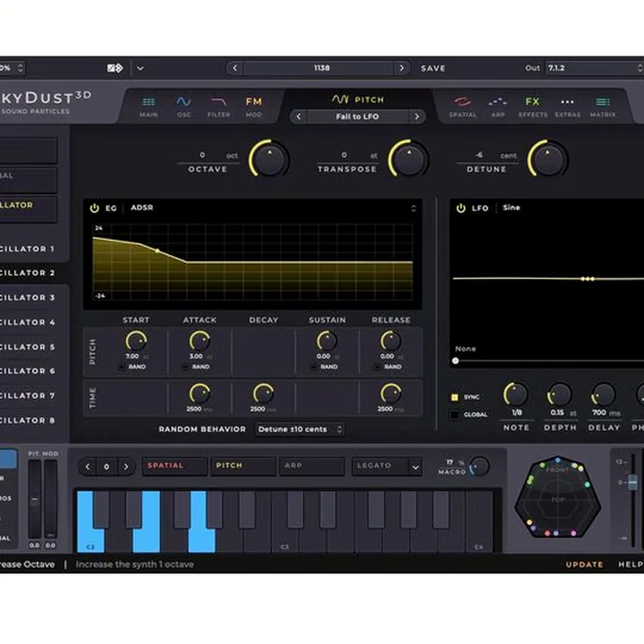
Task: Select Oscillator 2 in the sidebar
Action: click(x=27, y=273)
